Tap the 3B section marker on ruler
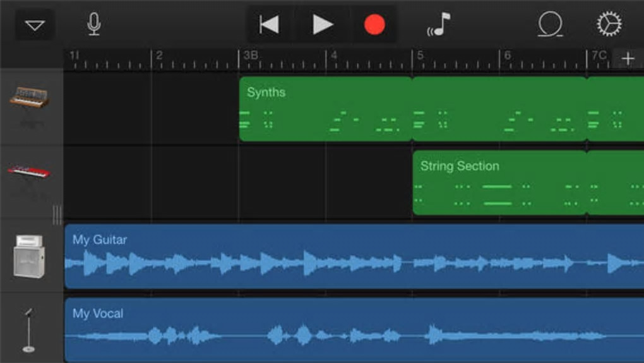Screen dimensions: 644x363 (251, 56)
